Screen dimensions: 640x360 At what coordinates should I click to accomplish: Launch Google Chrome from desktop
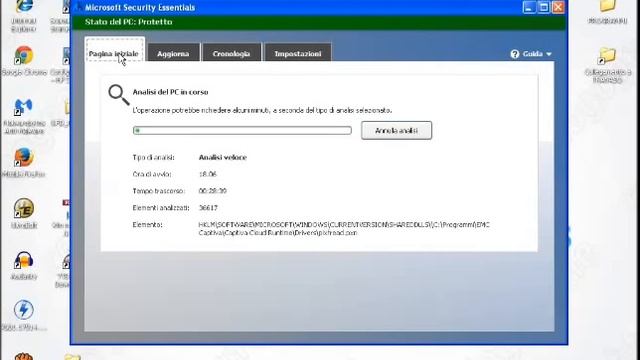tap(24, 61)
